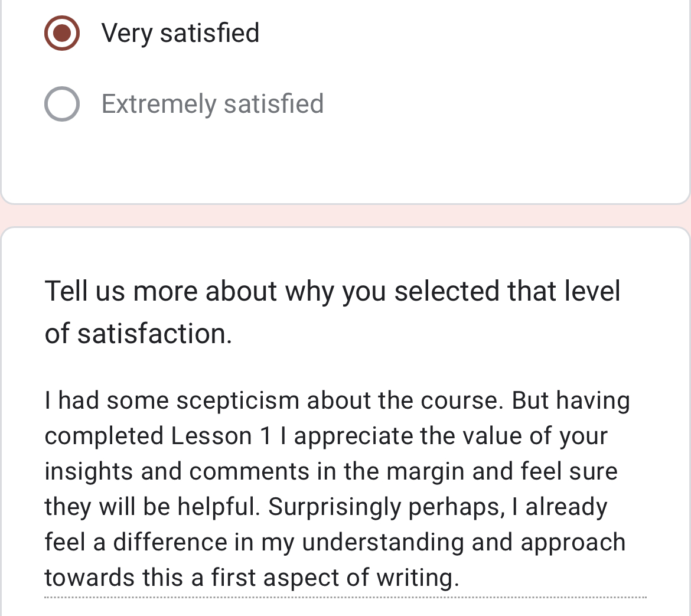Click the words "of satisfaction." in the heading
Screen dimensions: 691x616
(138, 334)
